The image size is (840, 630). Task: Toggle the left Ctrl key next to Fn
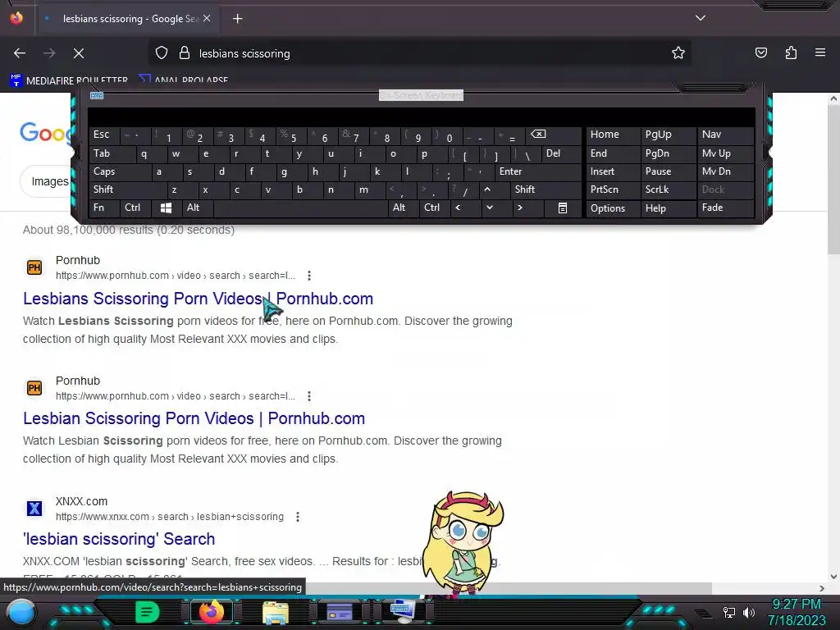click(136, 208)
